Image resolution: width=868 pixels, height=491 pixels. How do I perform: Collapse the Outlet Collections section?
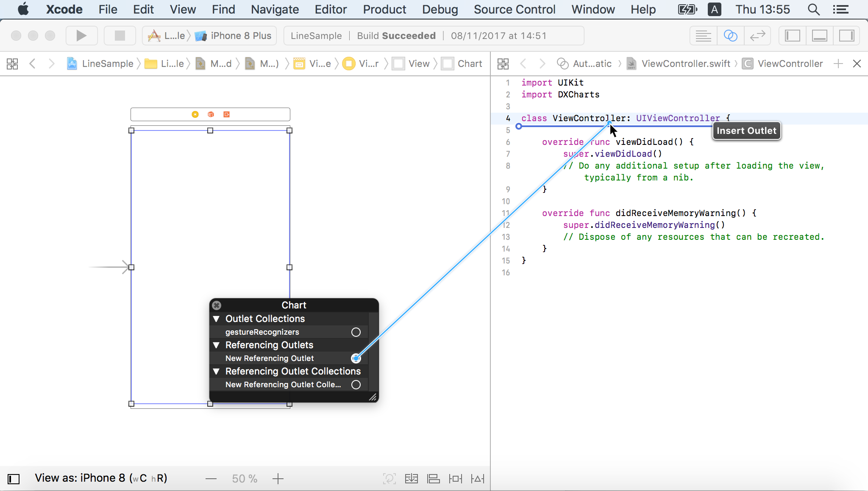216,319
